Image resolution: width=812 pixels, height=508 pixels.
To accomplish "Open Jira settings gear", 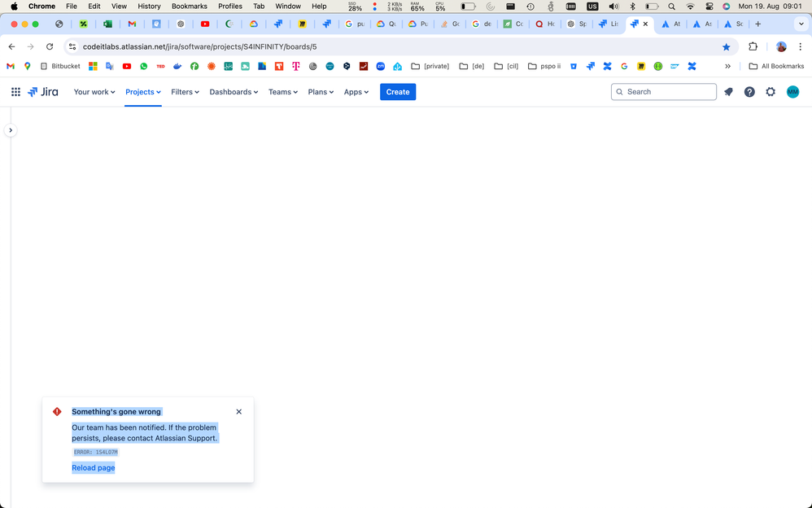I will point(771,92).
